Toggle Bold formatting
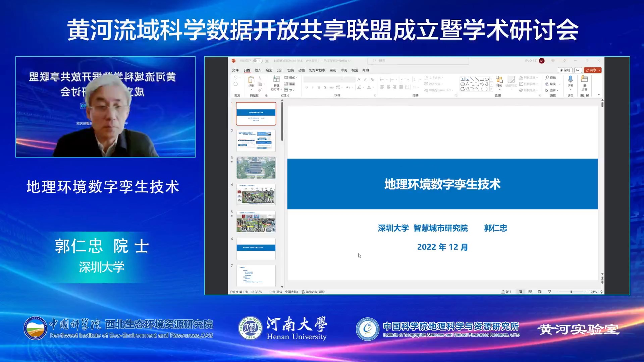644x362 pixels. pyautogui.click(x=306, y=87)
